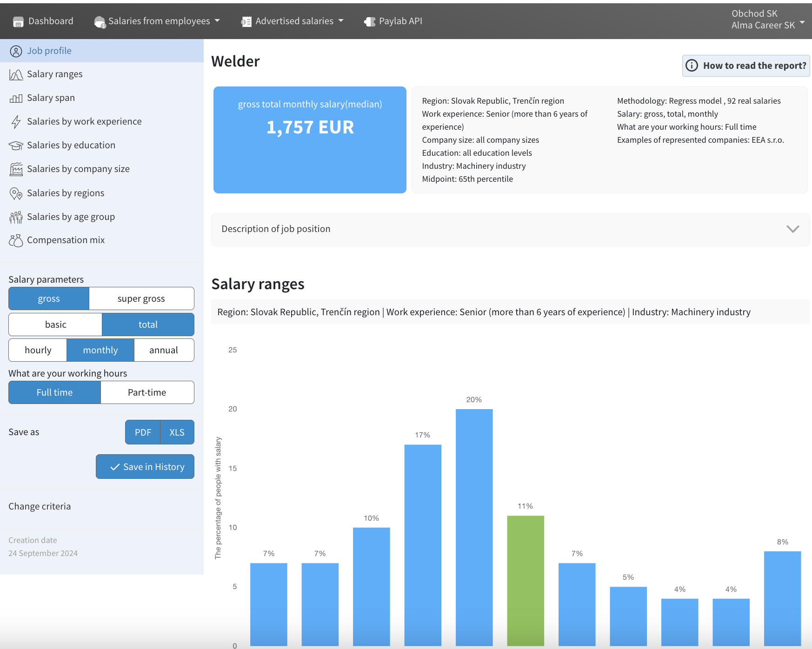Click the people icon for age group

(x=16, y=217)
